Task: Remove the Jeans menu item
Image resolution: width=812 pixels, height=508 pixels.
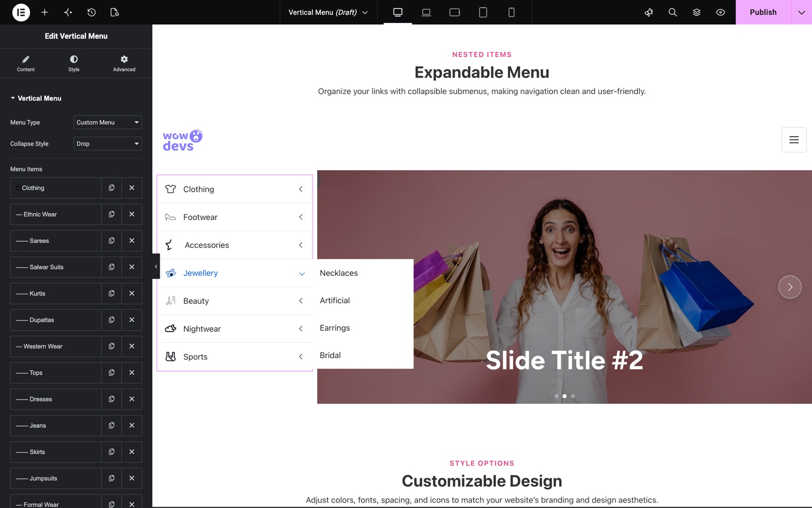Action: tap(132, 426)
